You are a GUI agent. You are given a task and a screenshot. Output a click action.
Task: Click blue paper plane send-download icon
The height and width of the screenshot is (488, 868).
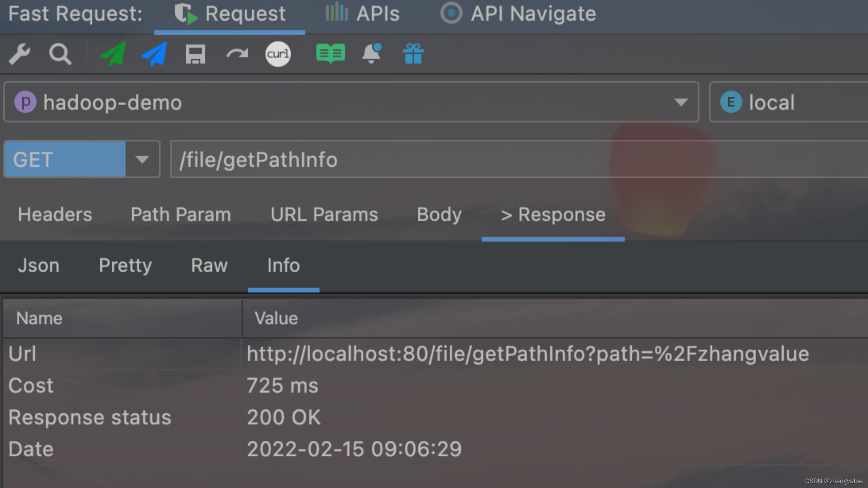pyautogui.click(x=155, y=54)
